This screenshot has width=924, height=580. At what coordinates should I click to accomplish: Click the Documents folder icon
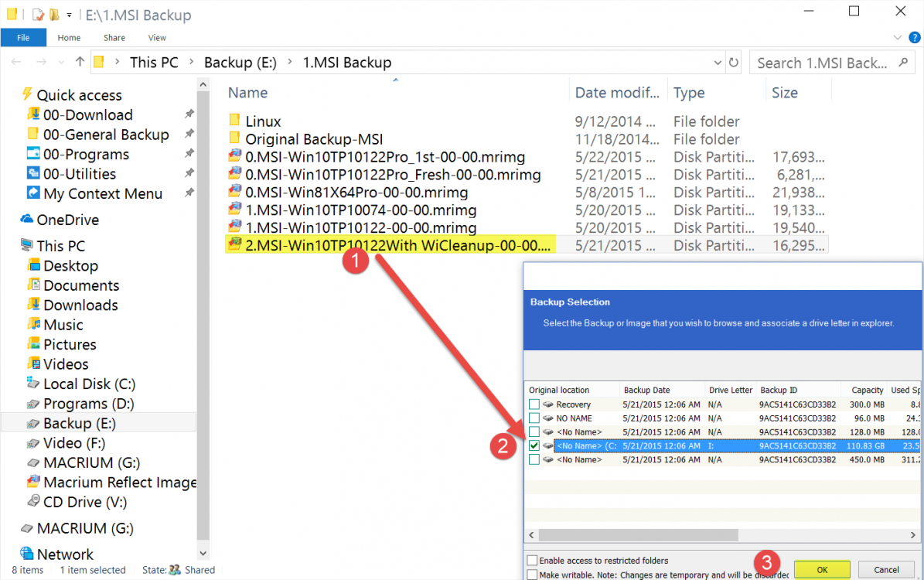pos(33,285)
